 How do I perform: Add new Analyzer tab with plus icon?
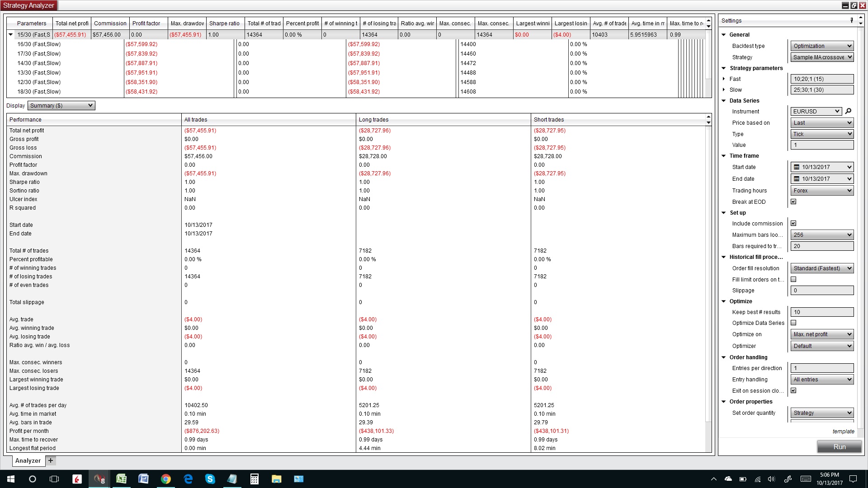pos(51,460)
